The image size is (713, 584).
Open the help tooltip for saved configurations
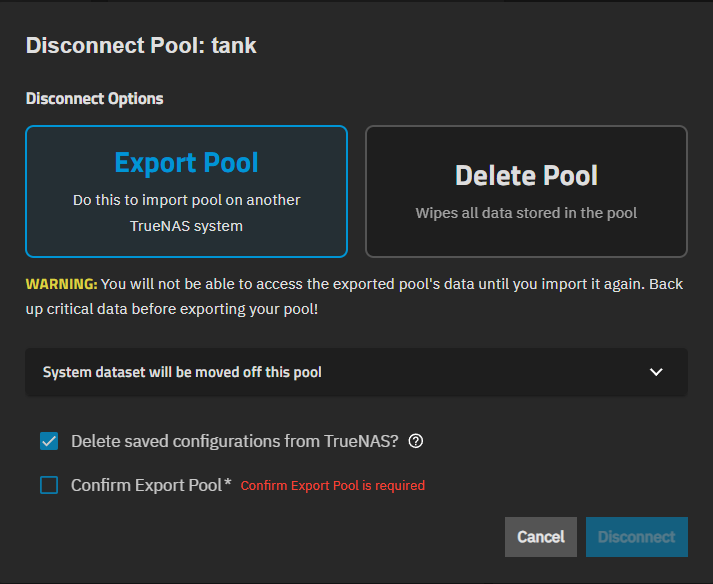click(x=417, y=441)
